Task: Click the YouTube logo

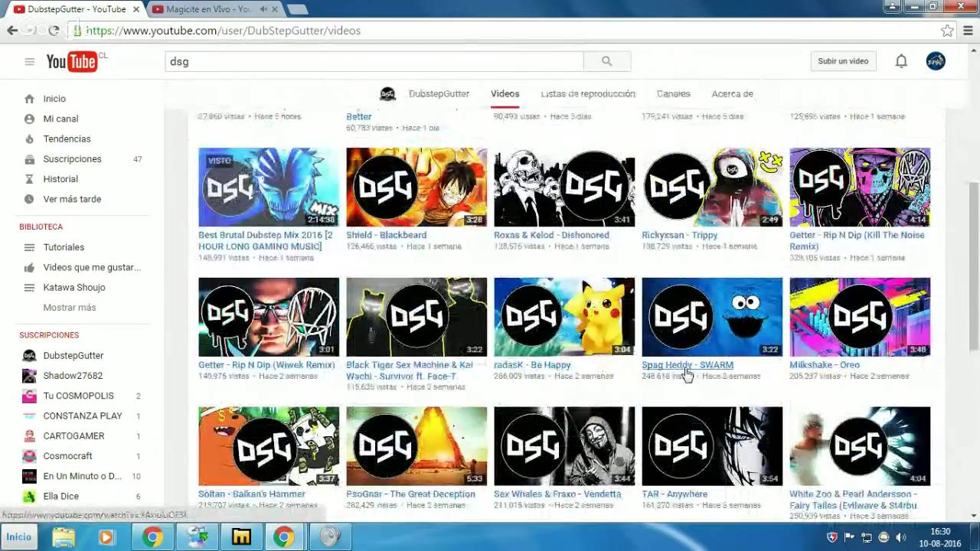Action: tap(72, 61)
